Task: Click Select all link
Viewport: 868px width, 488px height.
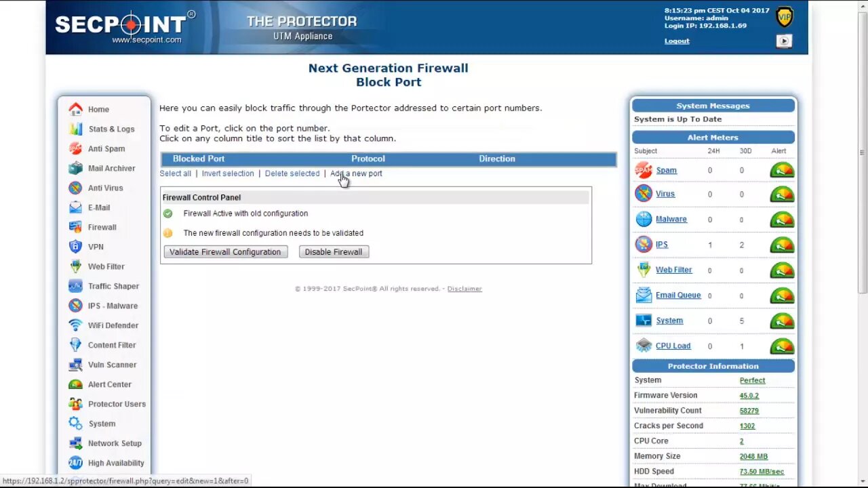Action: 175,174
